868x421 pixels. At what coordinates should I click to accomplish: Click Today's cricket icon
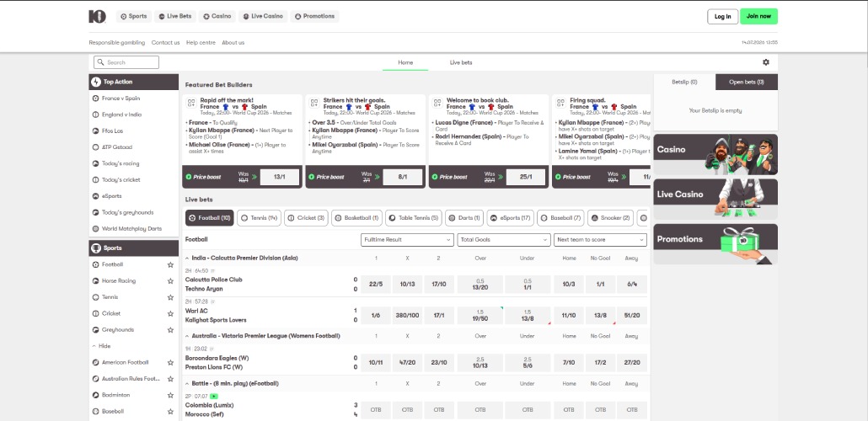pyautogui.click(x=96, y=180)
